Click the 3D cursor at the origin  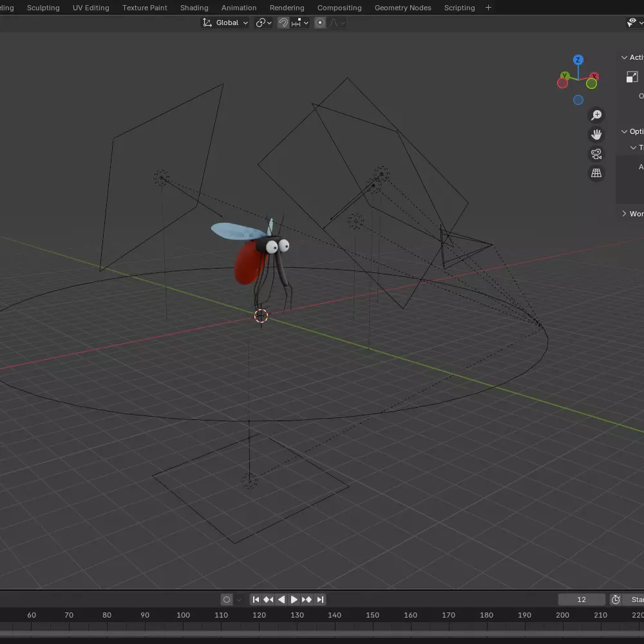(261, 316)
